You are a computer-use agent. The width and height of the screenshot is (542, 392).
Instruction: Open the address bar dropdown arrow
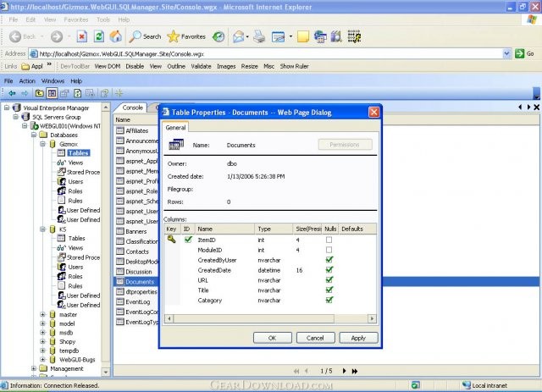[x=506, y=53]
